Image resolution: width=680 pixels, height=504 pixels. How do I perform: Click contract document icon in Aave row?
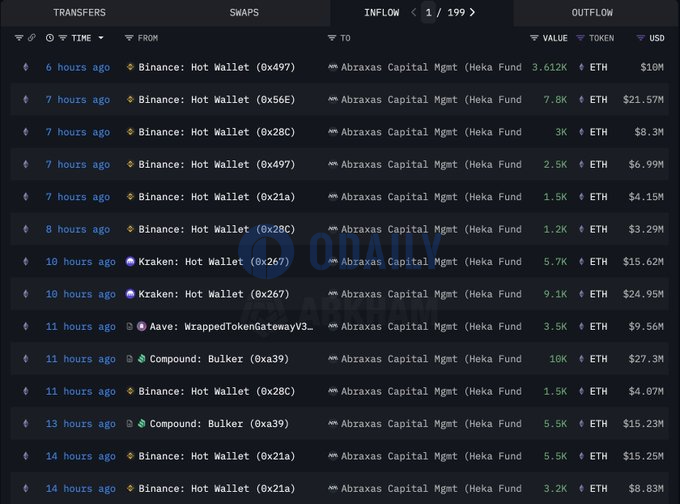[x=129, y=326]
